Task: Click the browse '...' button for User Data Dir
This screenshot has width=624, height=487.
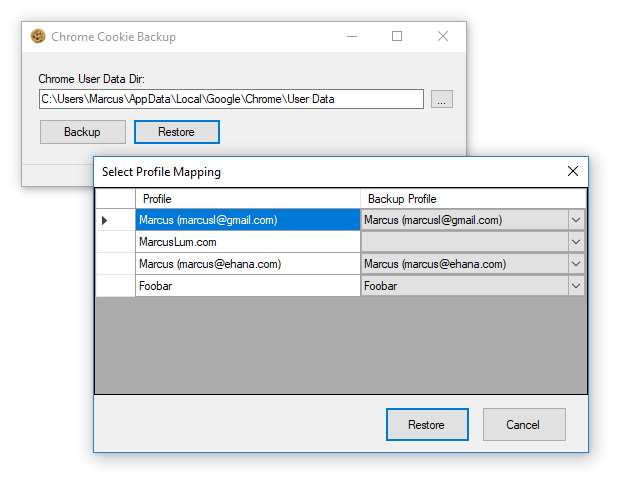Action: point(442,99)
